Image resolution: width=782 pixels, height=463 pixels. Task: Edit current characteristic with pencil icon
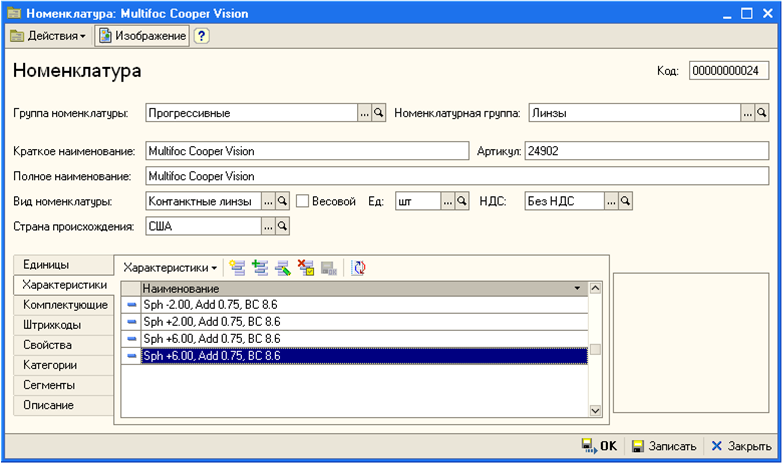point(283,268)
